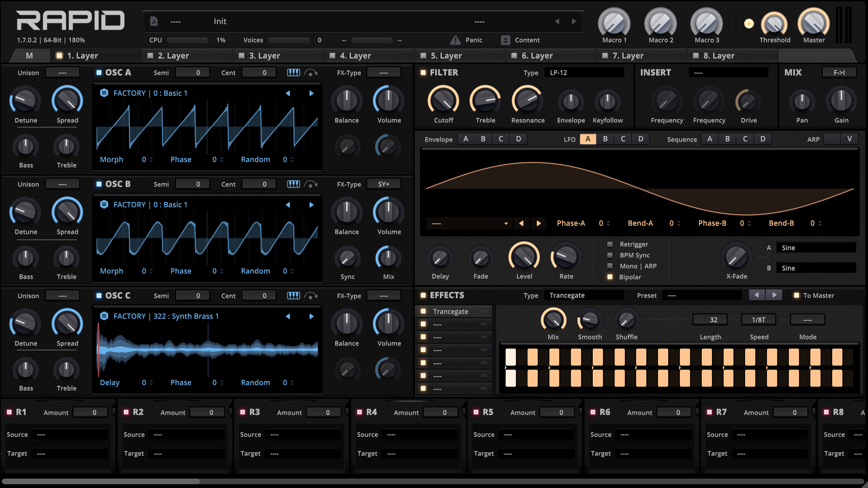Load the next preset using header right arrow
The height and width of the screenshot is (488, 868).
(574, 21)
